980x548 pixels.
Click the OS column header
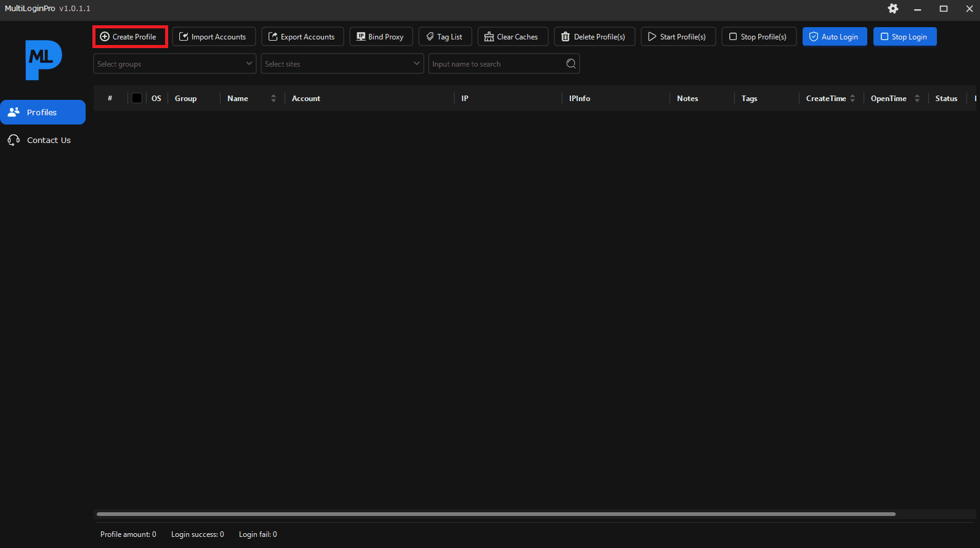156,99
